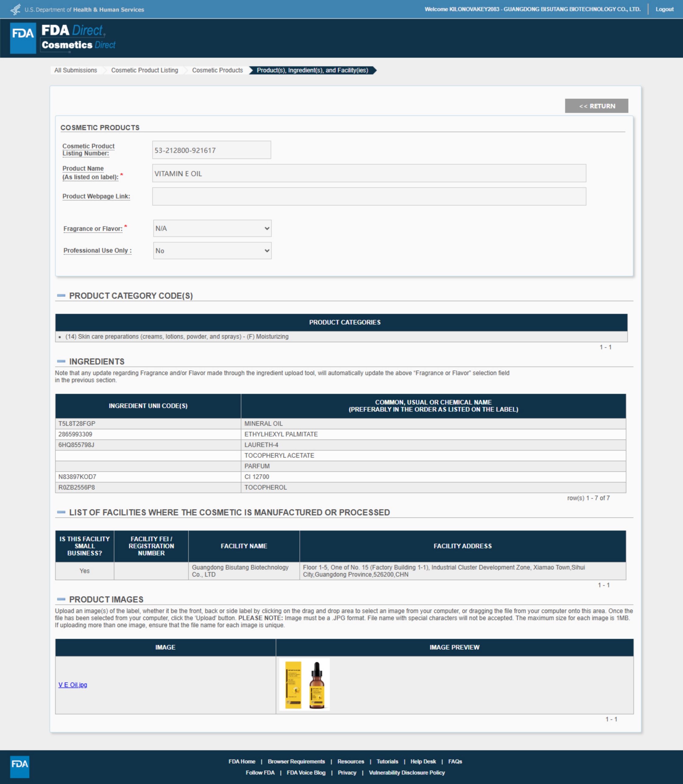Click the RETURN button
The width and height of the screenshot is (683, 784).
(596, 106)
